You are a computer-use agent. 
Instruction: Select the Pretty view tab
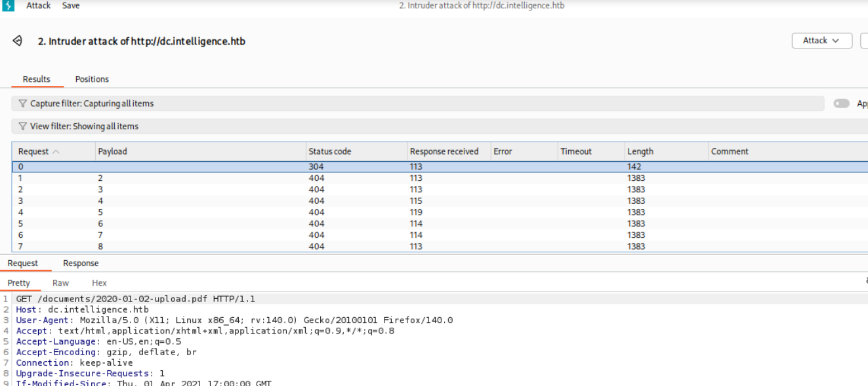tap(19, 283)
